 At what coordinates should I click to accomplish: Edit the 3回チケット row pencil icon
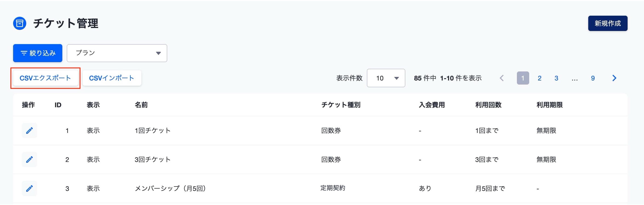click(x=29, y=160)
